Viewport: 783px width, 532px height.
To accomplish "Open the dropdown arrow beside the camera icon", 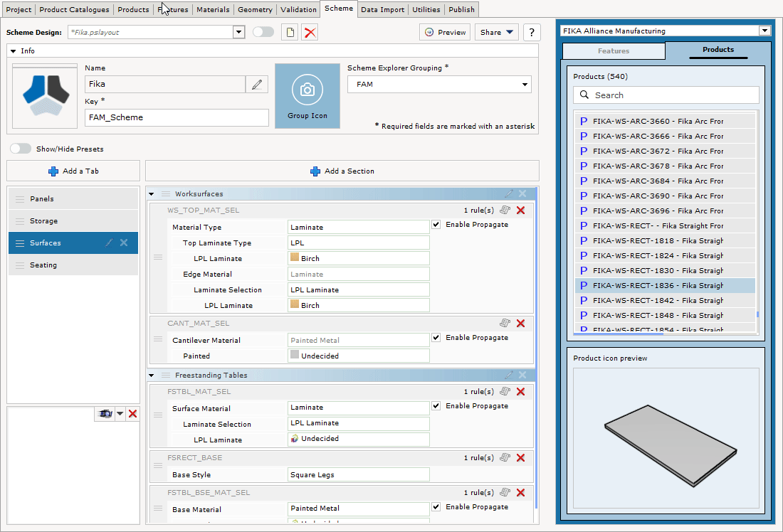I will tap(120, 414).
